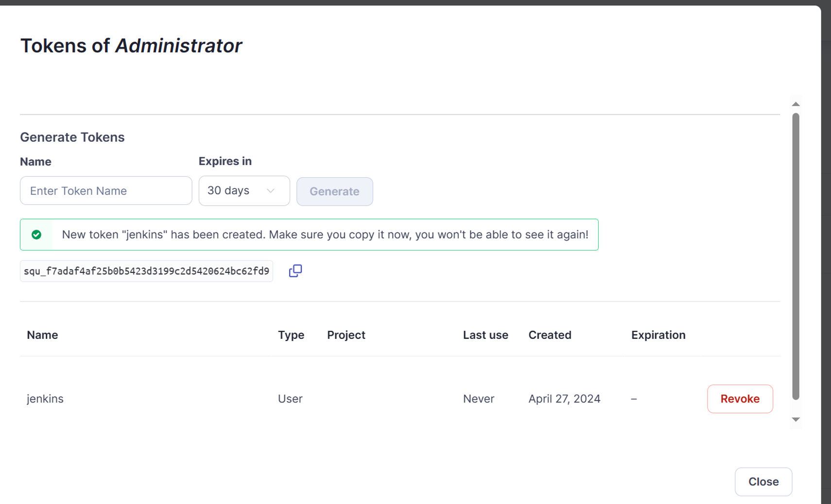Click the scrollbar up arrow
831x504 pixels.
tap(796, 104)
